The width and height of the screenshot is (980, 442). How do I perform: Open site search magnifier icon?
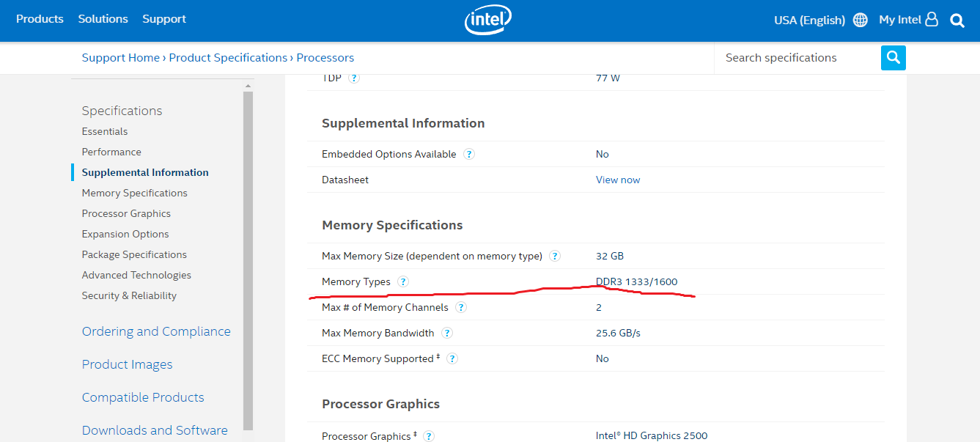957,21
